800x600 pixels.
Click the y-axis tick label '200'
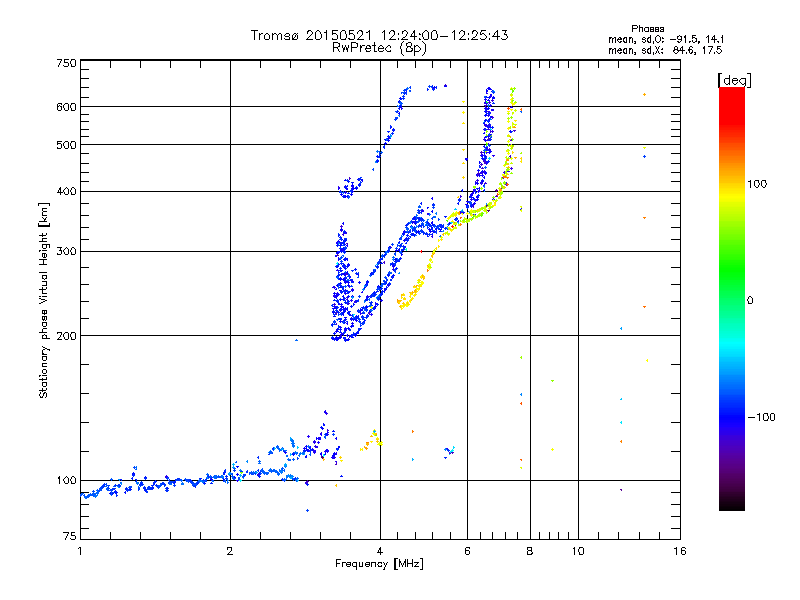pyautogui.click(x=67, y=336)
